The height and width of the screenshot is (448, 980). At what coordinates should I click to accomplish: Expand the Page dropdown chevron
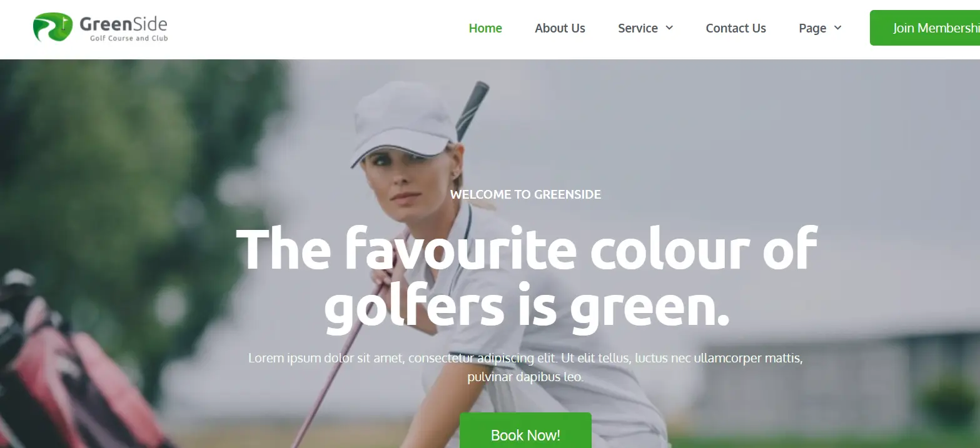pos(838,28)
